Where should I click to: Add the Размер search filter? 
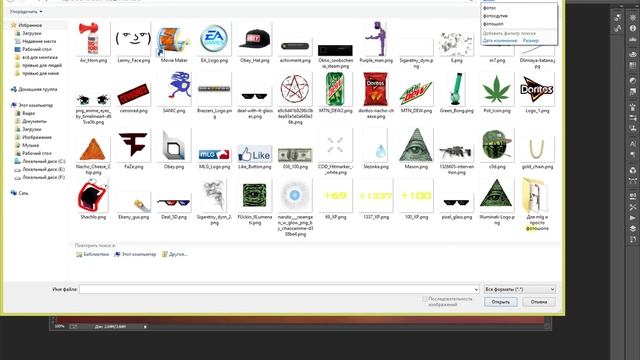click(x=531, y=40)
